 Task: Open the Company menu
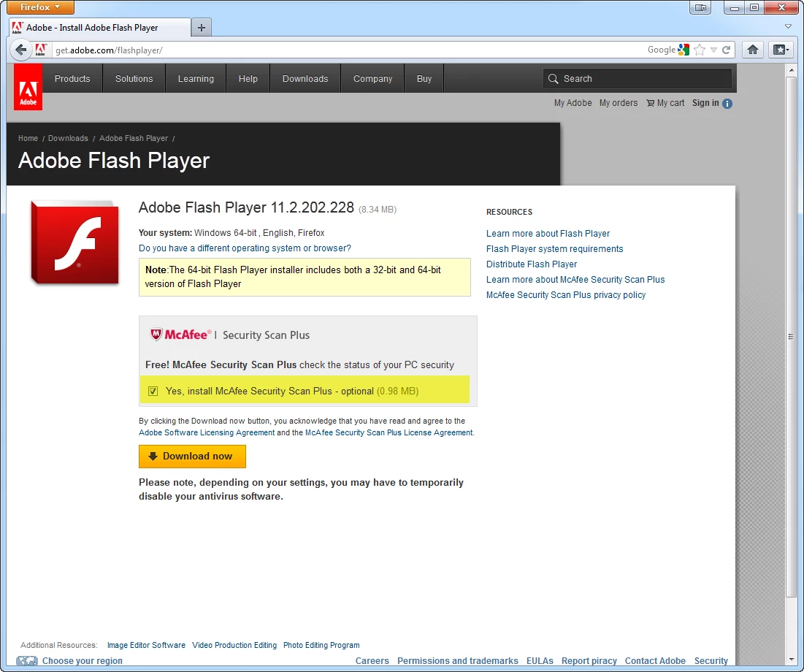tap(372, 78)
